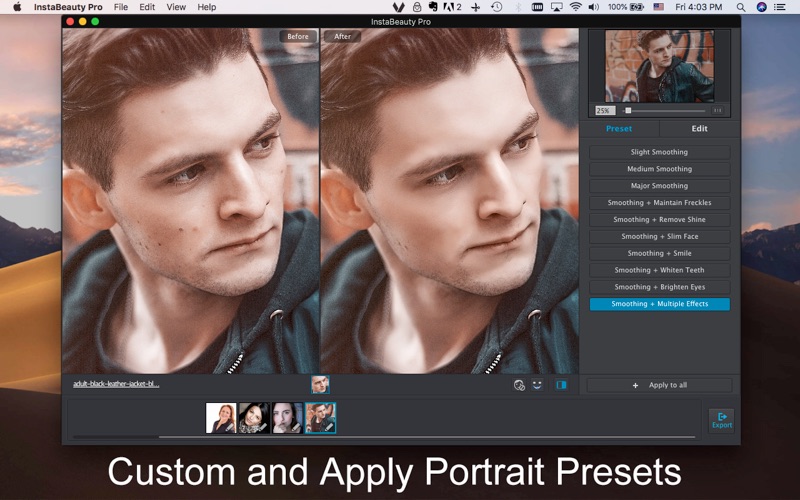Click the zoom slider handle
Viewport: 800px width, 500px height.
click(628, 110)
